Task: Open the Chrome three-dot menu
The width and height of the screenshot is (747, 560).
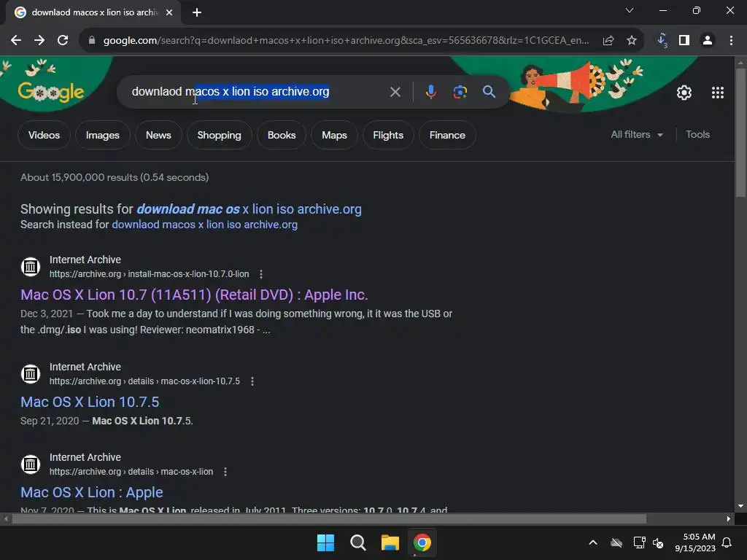Action: pos(731,41)
